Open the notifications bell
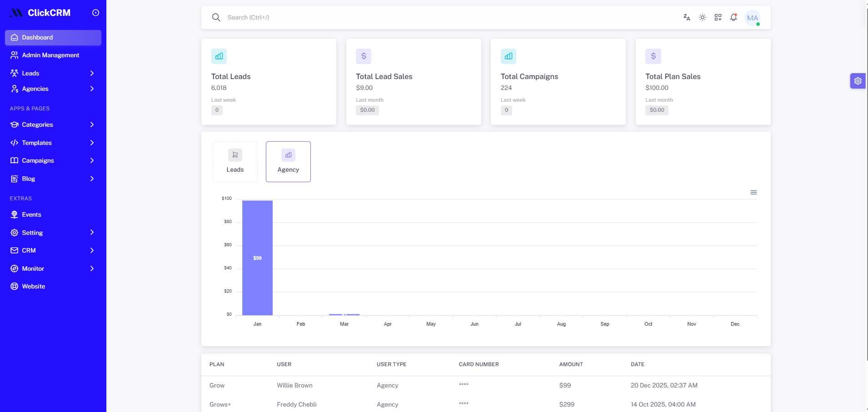The height and width of the screenshot is (412, 868). tap(733, 17)
